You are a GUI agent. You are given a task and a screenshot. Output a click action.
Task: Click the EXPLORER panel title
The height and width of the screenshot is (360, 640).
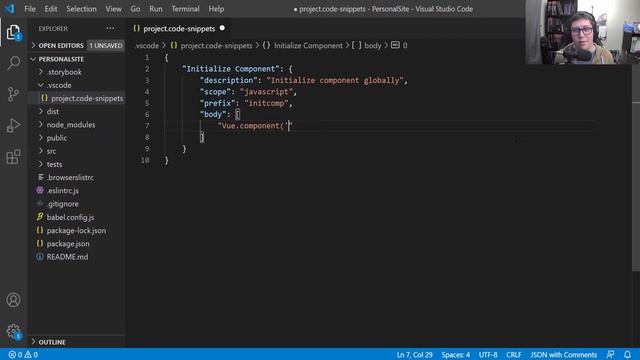pos(53,29)
